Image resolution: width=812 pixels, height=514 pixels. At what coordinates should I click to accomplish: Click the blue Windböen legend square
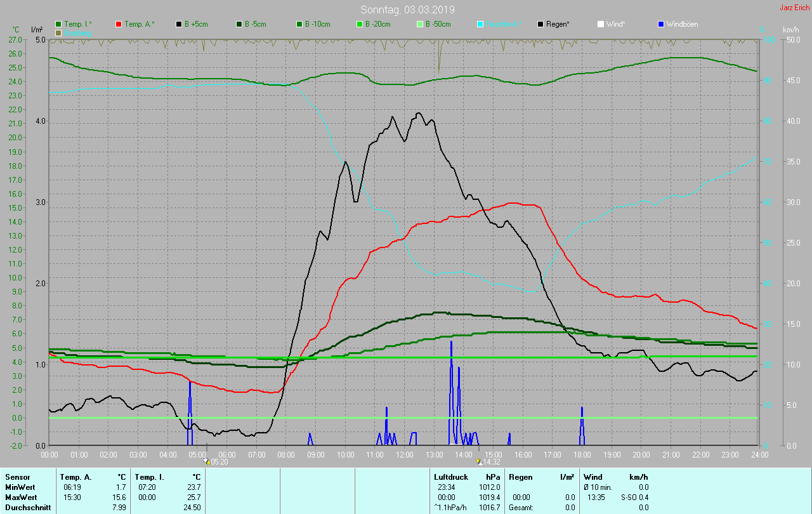(x=660, y=24)
